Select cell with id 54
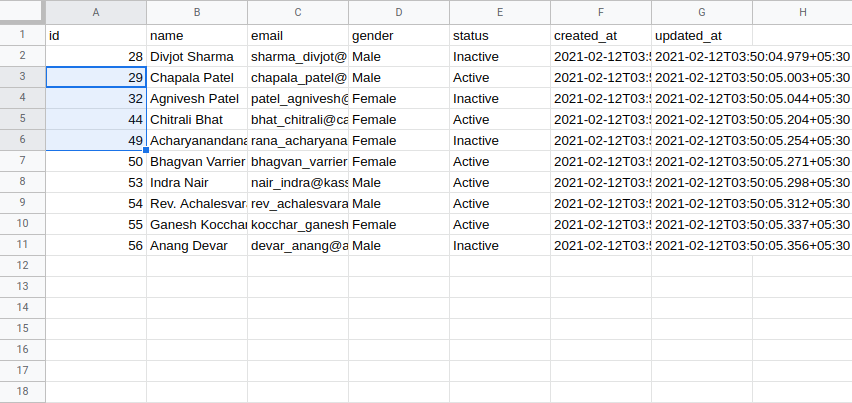 coord(96,203)
